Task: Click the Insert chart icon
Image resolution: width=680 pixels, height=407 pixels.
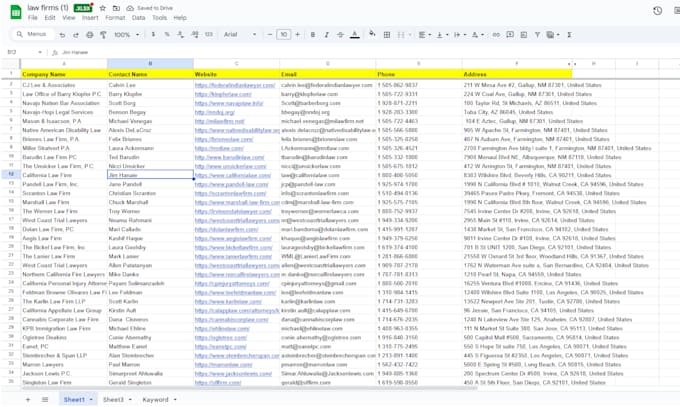Action: click(523, 35)
